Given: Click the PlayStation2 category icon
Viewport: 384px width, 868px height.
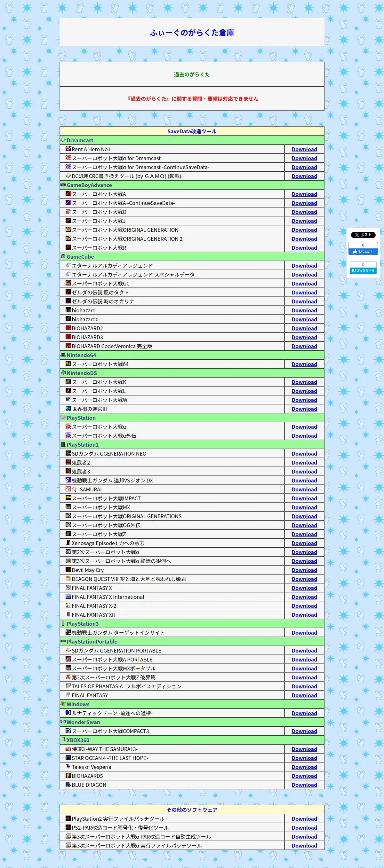Looking at the screenshot, I should point(63,444).
